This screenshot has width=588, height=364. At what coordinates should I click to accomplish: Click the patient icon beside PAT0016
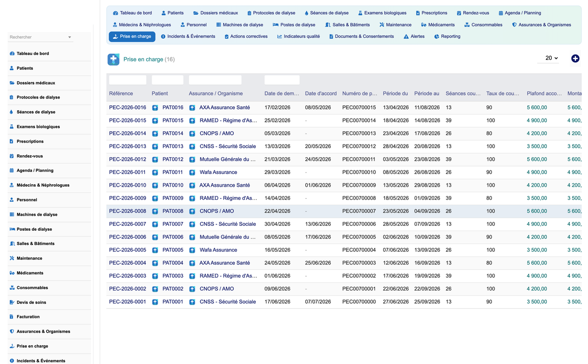(x=155, y=108)
